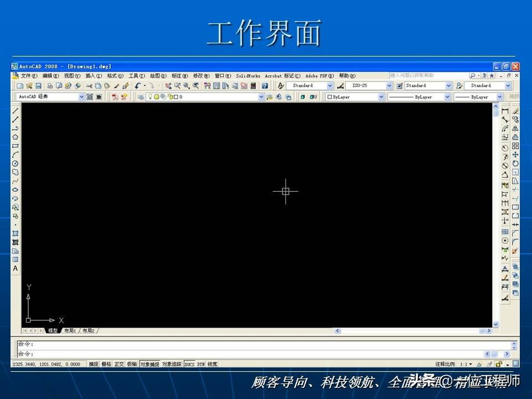Use the Pan Realtime hand icon
The width and height of the screenshot is (532, 399).
167,86
